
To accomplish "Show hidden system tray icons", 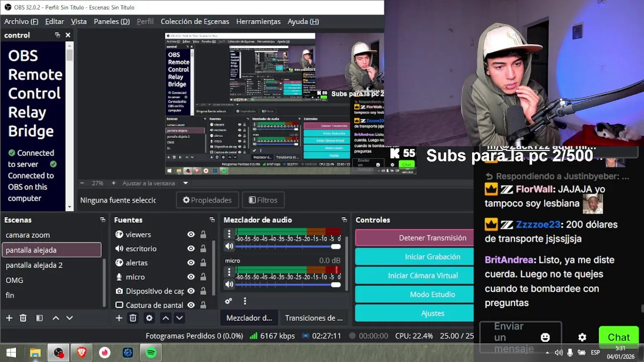I will tap(547, 352).
